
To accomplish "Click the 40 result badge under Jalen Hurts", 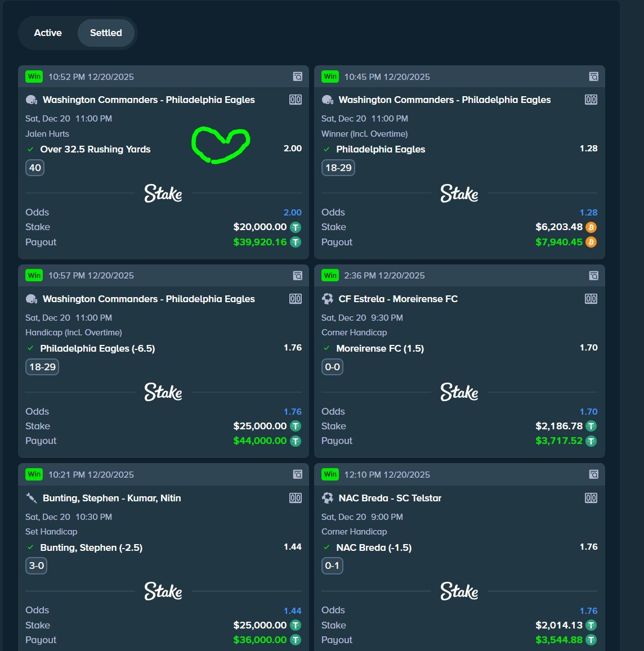I will tap(35, 168).
